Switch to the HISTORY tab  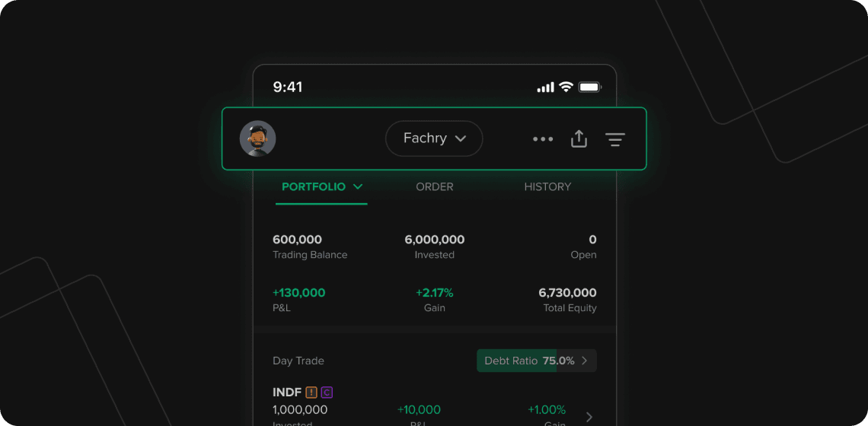[x=547, y=186]
